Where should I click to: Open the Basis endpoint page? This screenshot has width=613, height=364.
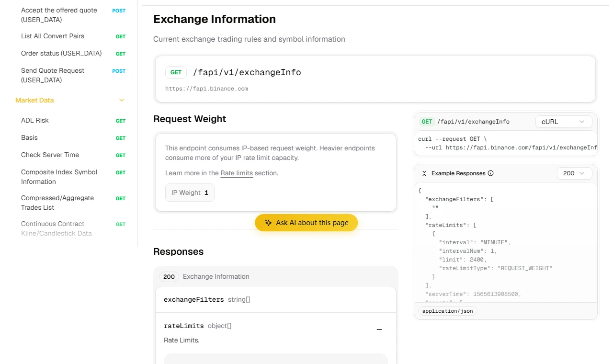[x=29, y=137]
